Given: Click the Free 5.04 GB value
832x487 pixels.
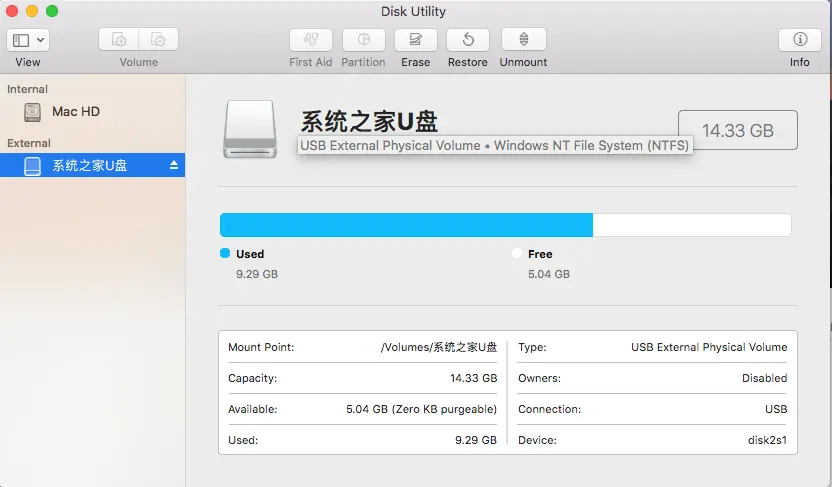Looking at the screenshot, I should point(549,274).
